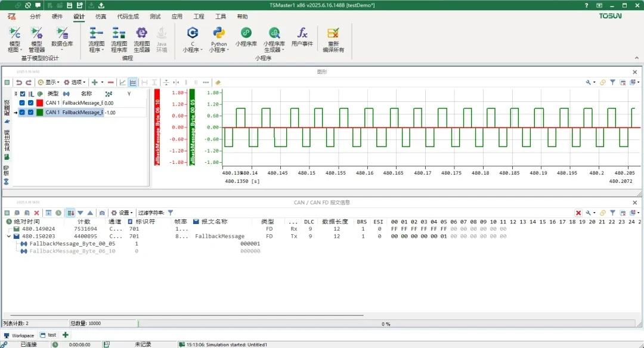Open the 模型管理器 icon
This screenshot has width=644, height=348.
[36, 37]
